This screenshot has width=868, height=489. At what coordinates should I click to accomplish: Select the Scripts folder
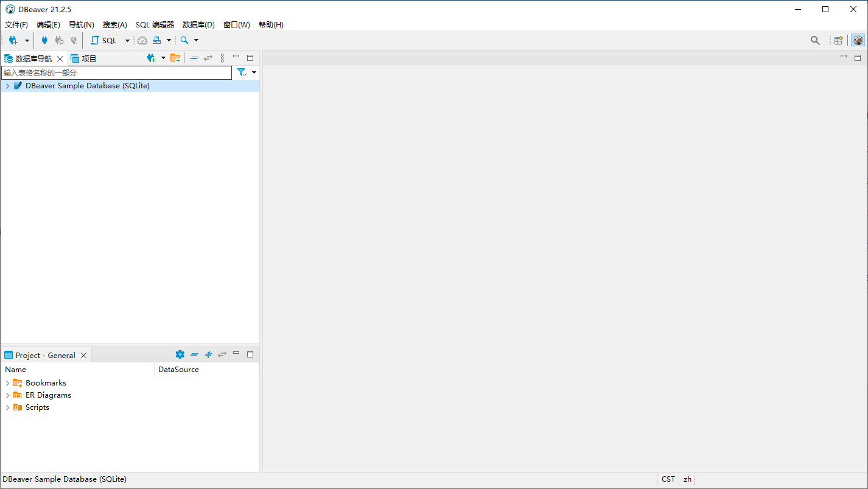point(37,407)
